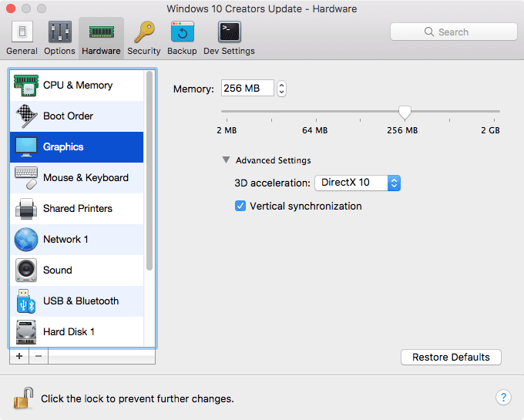This screenshot has width=524, height=420.
Task: Add a device with the plus button
Action: [19, 356]
